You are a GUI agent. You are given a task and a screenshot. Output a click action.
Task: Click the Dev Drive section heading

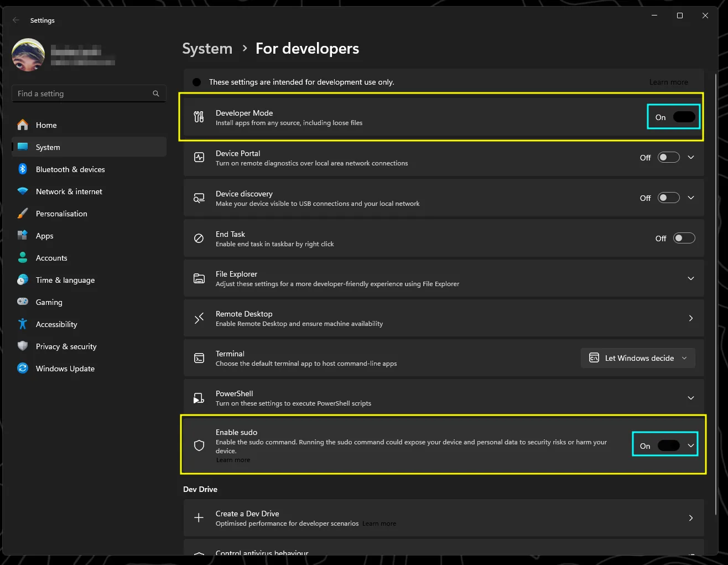point(200,489)
